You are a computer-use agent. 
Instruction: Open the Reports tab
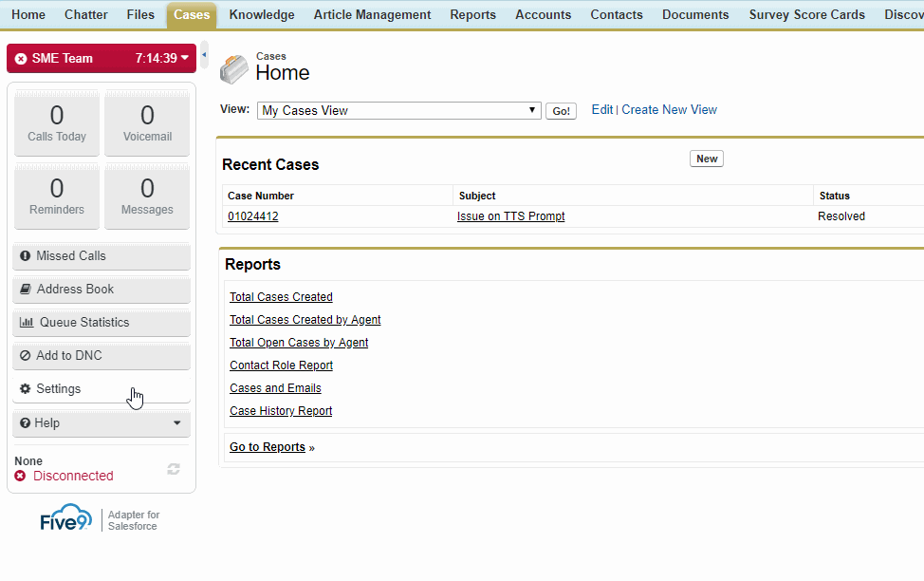(x=472, y=15)
